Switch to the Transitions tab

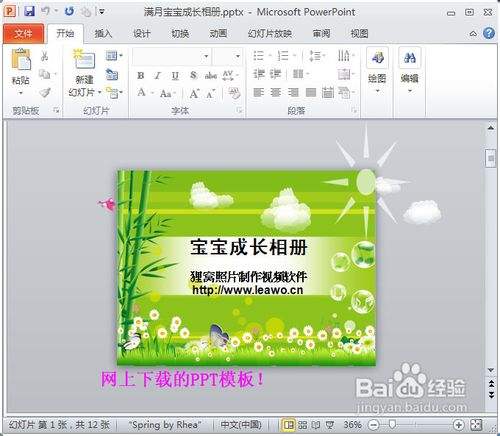click(x=180, y=34)
